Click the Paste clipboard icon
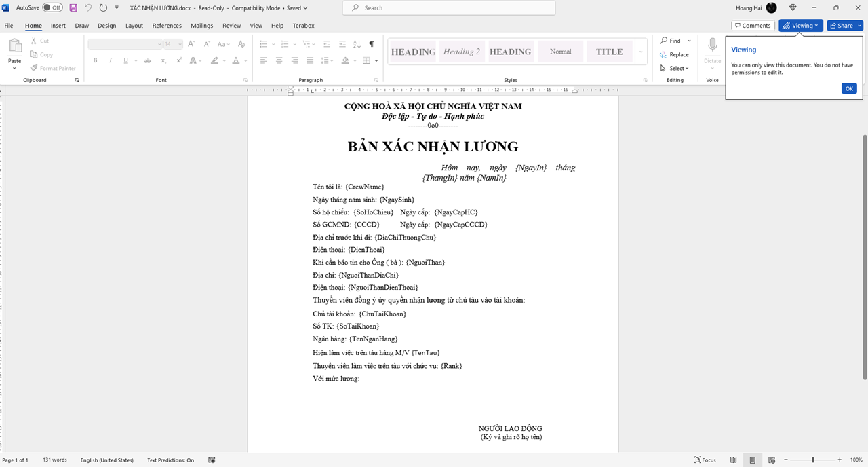Viewport: 868px width, 467px height. [14, 46]
